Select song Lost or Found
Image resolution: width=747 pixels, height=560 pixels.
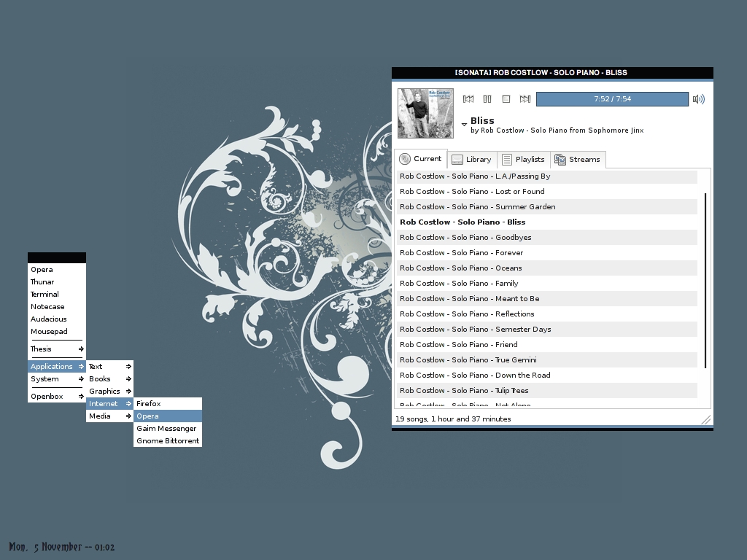click(547, 192)
